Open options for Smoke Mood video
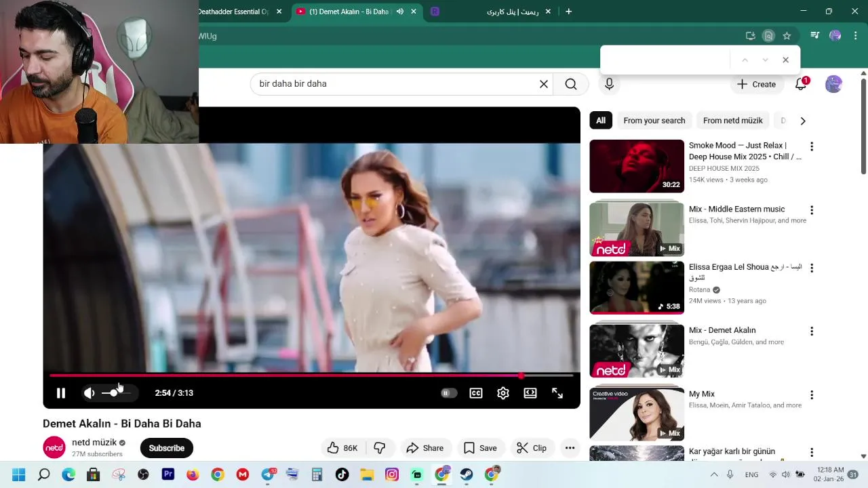This screenshot has height=488, width=868. (x=811, y=146)
